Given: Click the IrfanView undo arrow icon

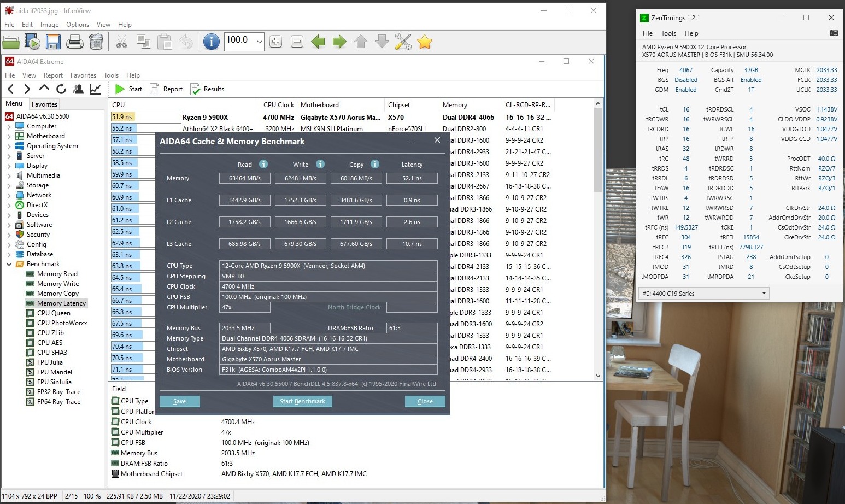Looking at the screenshot, I should (186, 42).
